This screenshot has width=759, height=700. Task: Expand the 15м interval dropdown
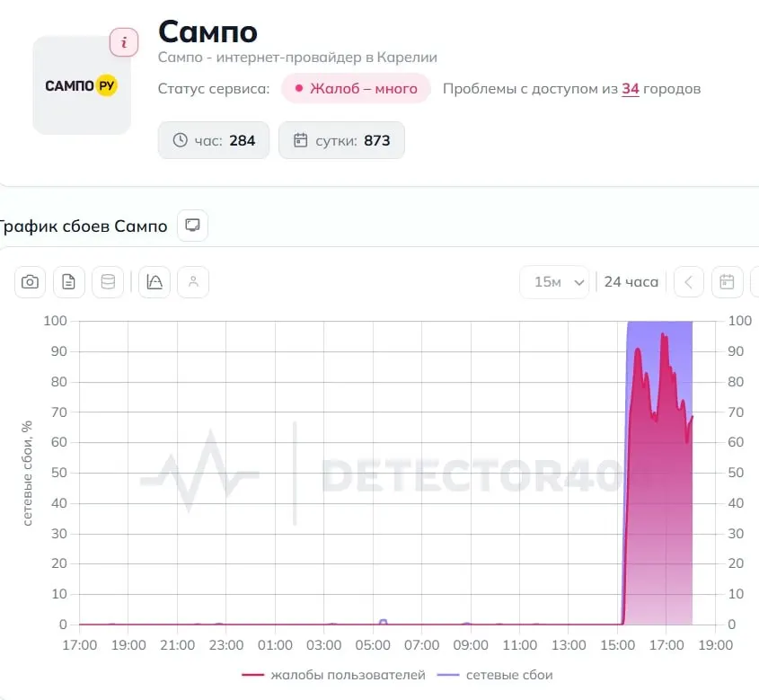554,282
